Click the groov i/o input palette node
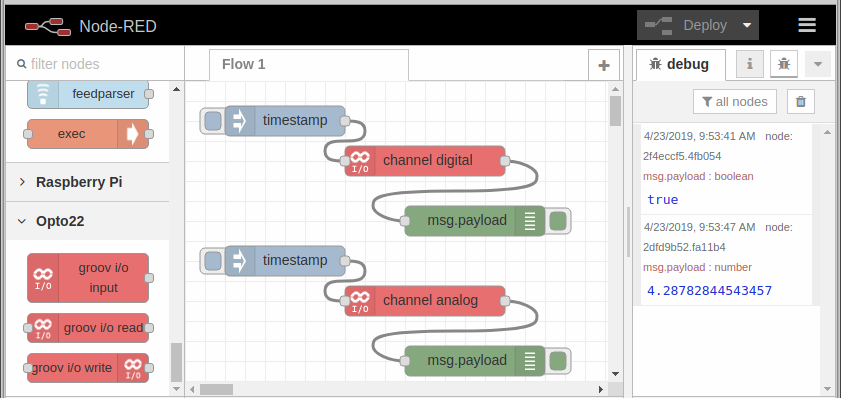This screenshot has width=841, height=398. pos(88,278)
